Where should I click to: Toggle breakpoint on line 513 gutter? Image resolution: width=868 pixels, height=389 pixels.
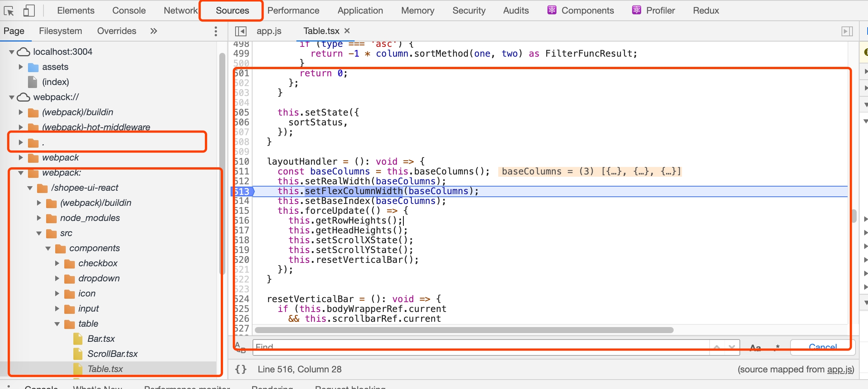[242, 191]
